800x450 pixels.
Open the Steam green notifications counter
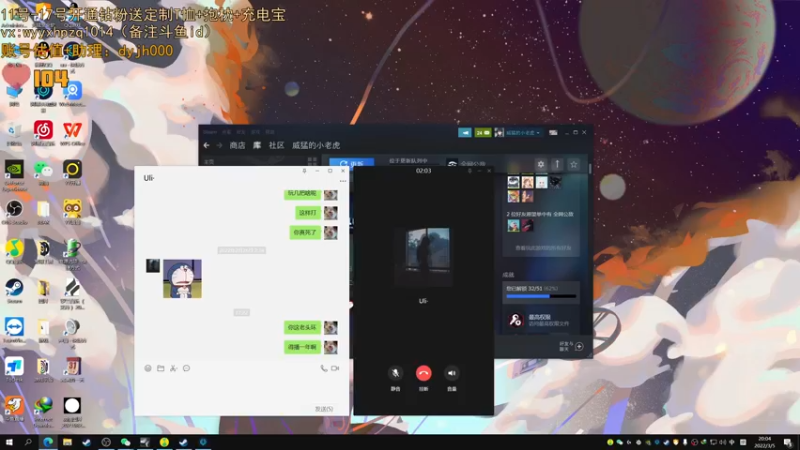click(x=483, y=133)
